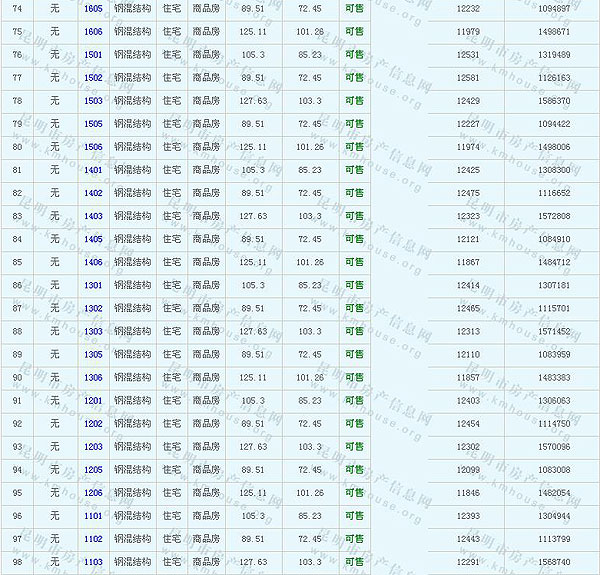Select room 1502 link
This screenshot has width=600, height=575.
(x=93, y=77)
